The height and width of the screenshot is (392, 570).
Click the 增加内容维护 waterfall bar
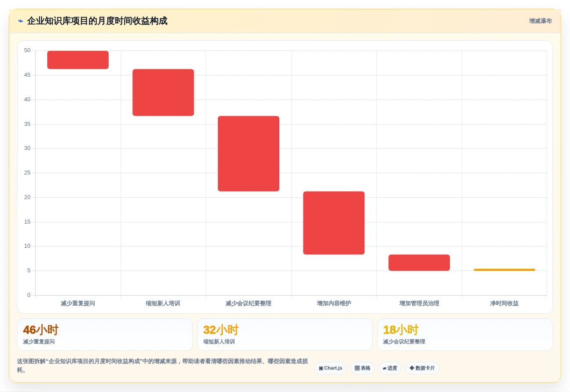[334, 223]
